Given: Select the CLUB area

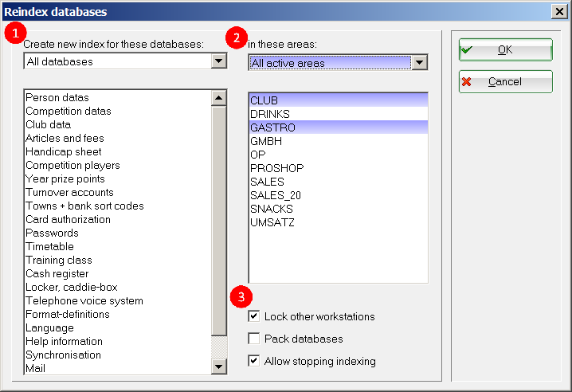Looking at the screenshot, I should pyautogui.click(x=264, y=100).
